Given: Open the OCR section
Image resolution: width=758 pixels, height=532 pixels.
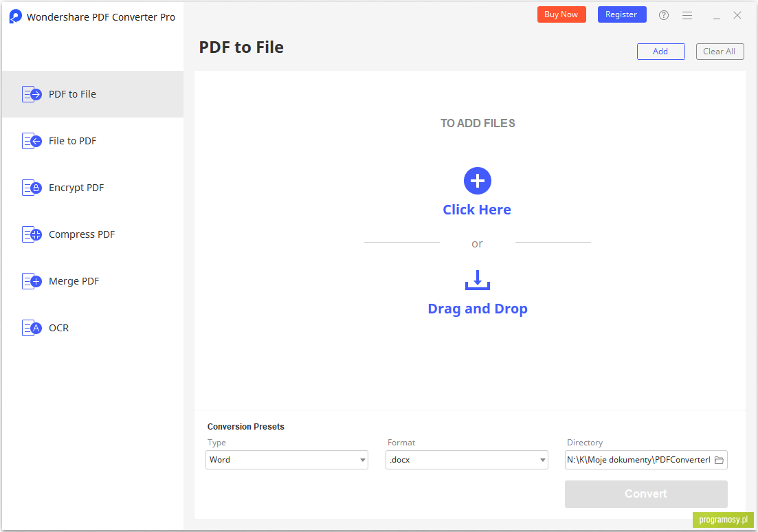Looking at the screenshot, I should point(93,328).
